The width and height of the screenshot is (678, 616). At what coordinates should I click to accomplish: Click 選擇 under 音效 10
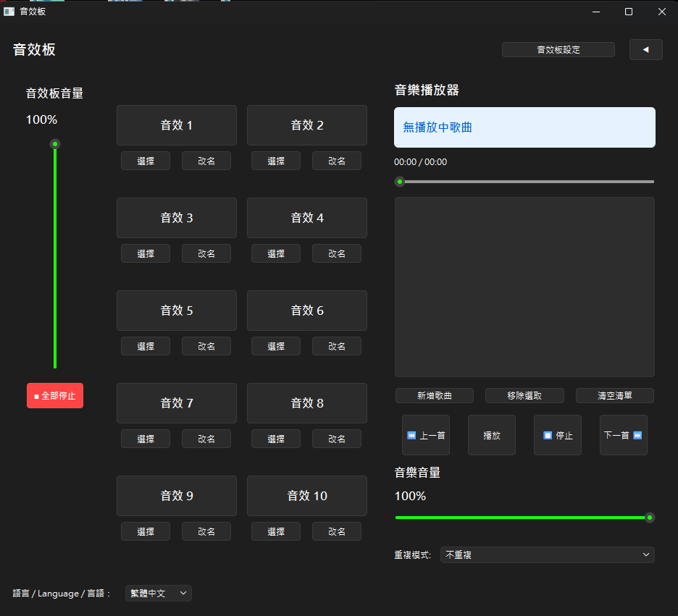(276, 531)
